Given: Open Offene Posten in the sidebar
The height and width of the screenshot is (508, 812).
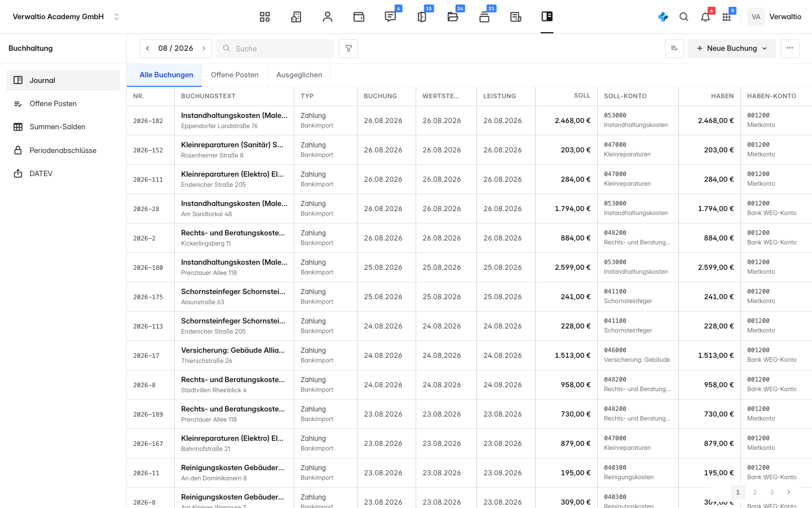Looking at the screenshot, I should [x=63, y=104].
